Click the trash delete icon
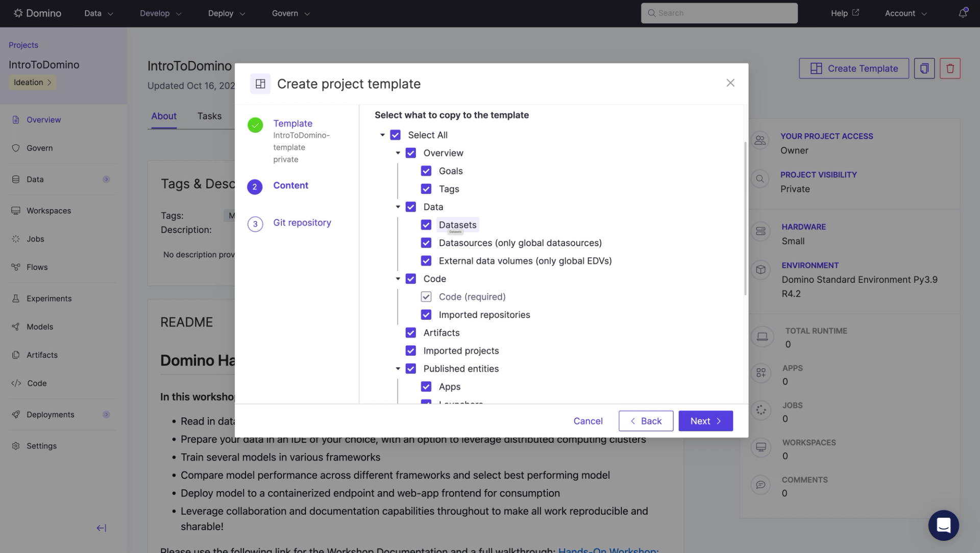Viewport: 980px width, 553px height. [x=950, y=68]
